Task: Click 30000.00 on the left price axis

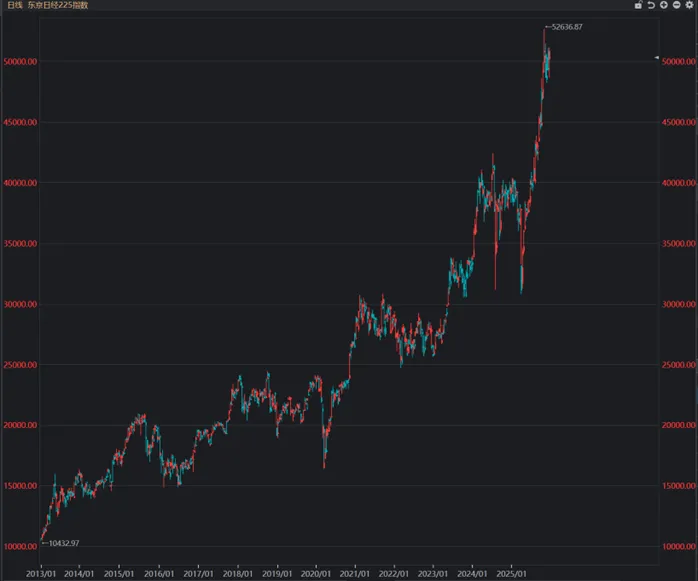Action: 20,304
